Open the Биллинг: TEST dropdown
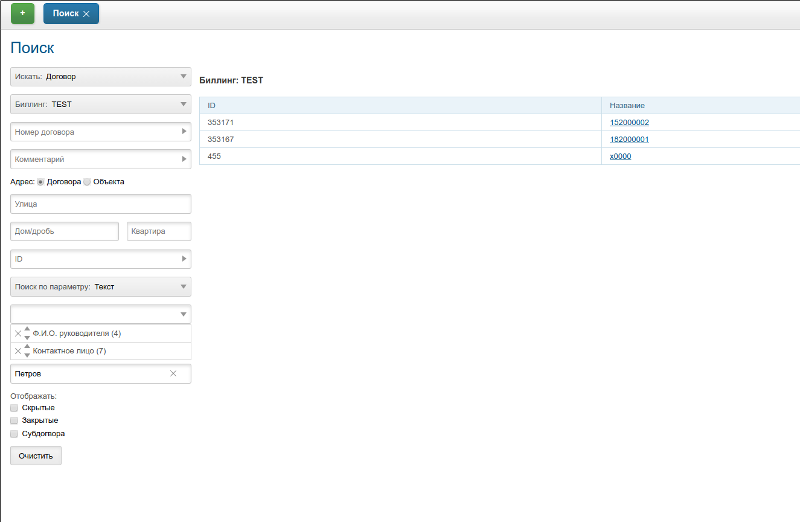 [100, 104]
